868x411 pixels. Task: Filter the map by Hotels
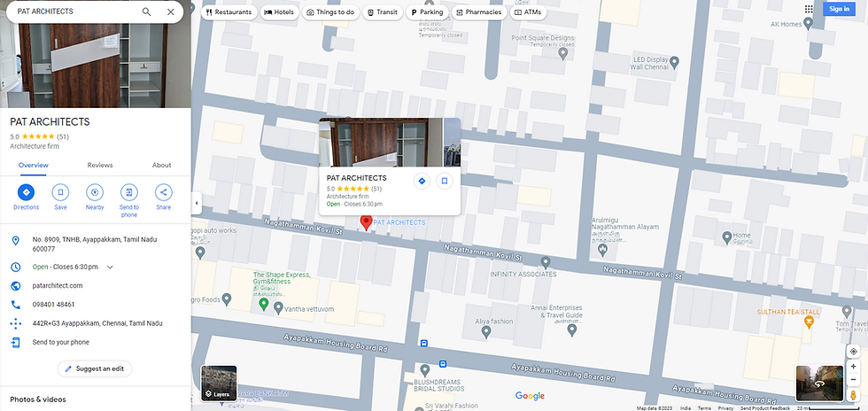(x=280, y=12)
